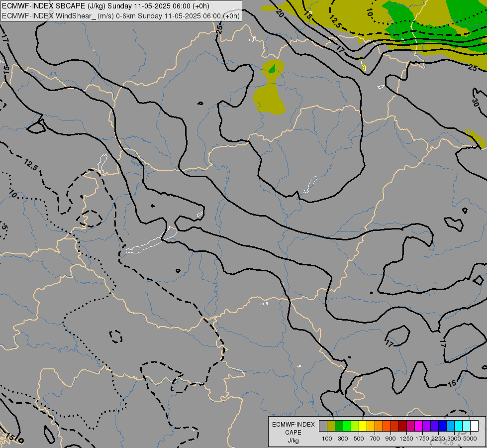Click the 5000 legend value
Viewport: 487px width, 448px height.
pos(470,439)
